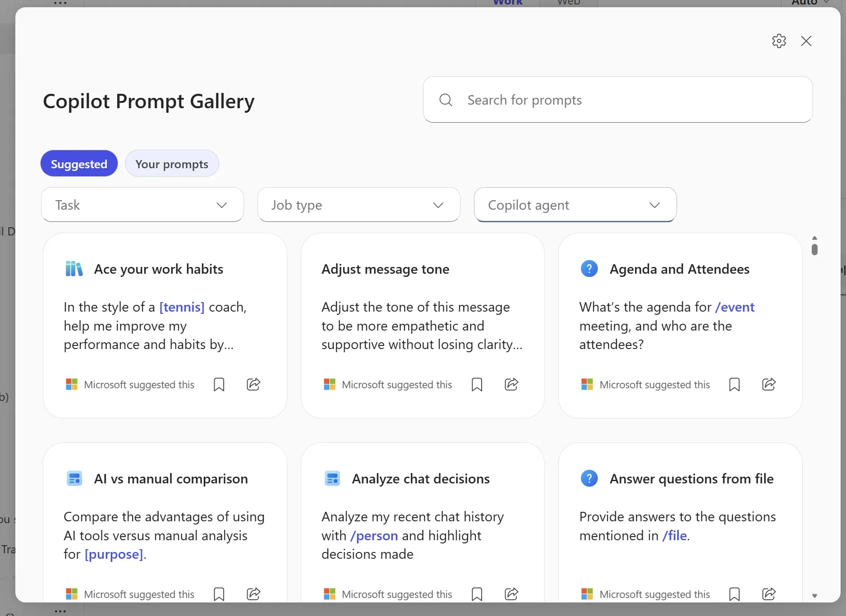
Task: Click the magnifier search icon
Action: 446,100
